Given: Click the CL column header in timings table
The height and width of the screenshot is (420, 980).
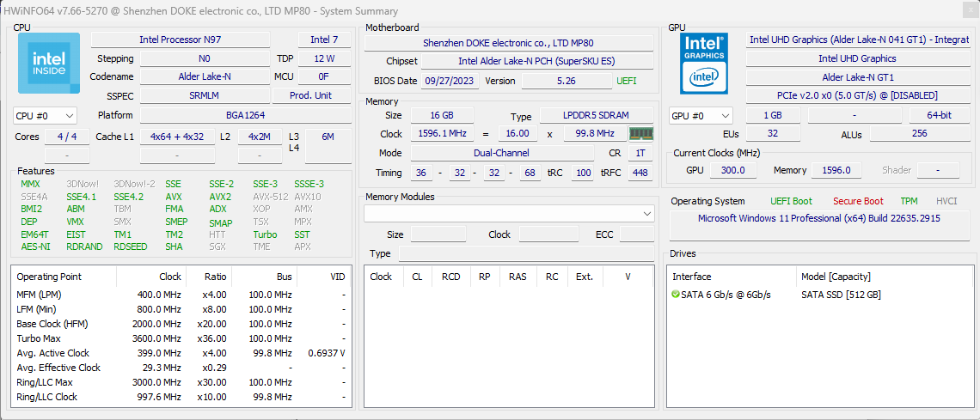Looking at the screenshot, I should 417,277.
